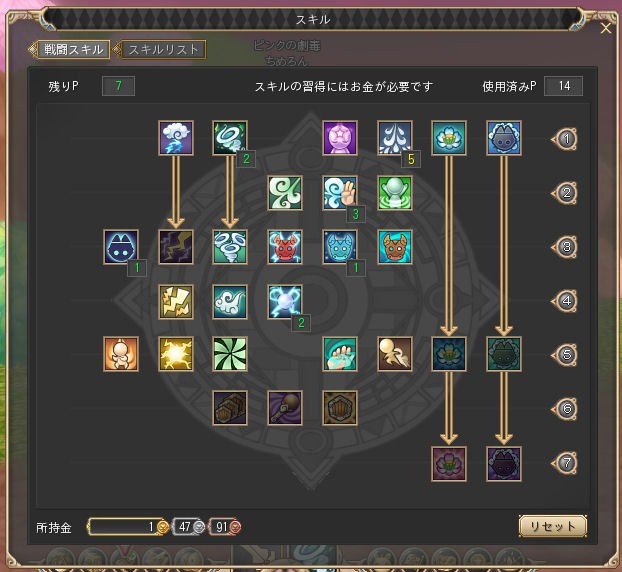Click the glowing blue orb skill
Image resolution: width=622 pixels, height=572 pixels.
point(285,301)
